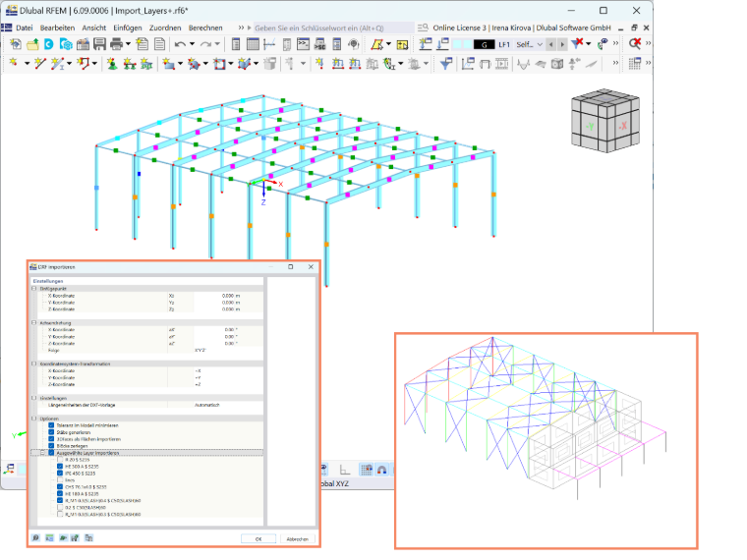
Task: Collapse the Optionen section
Action: click(33, 419)
